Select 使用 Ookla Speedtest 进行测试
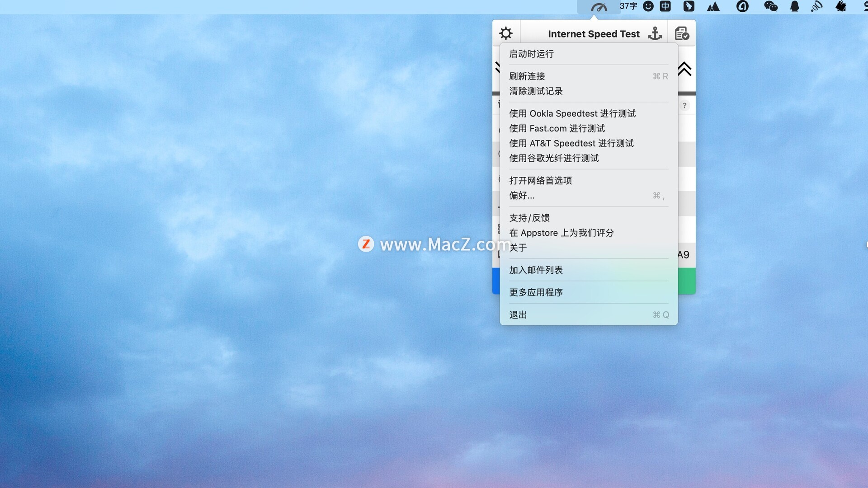 589,113
